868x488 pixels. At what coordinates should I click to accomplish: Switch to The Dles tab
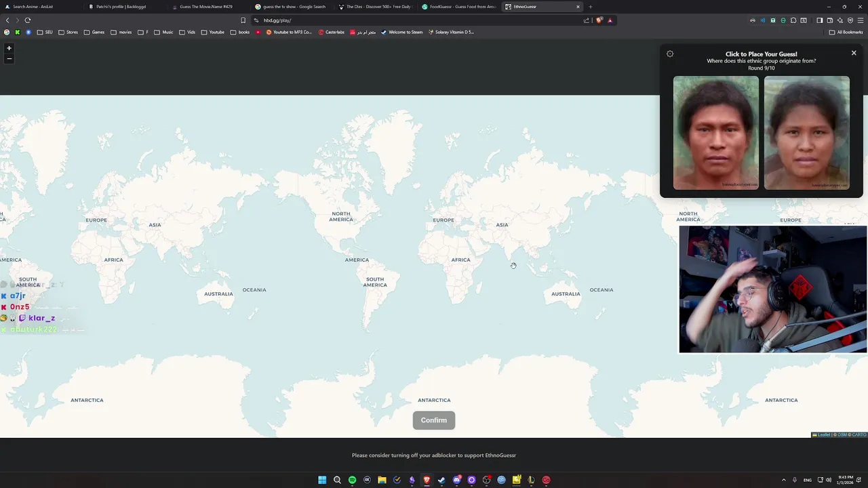(x=374, y=7)
